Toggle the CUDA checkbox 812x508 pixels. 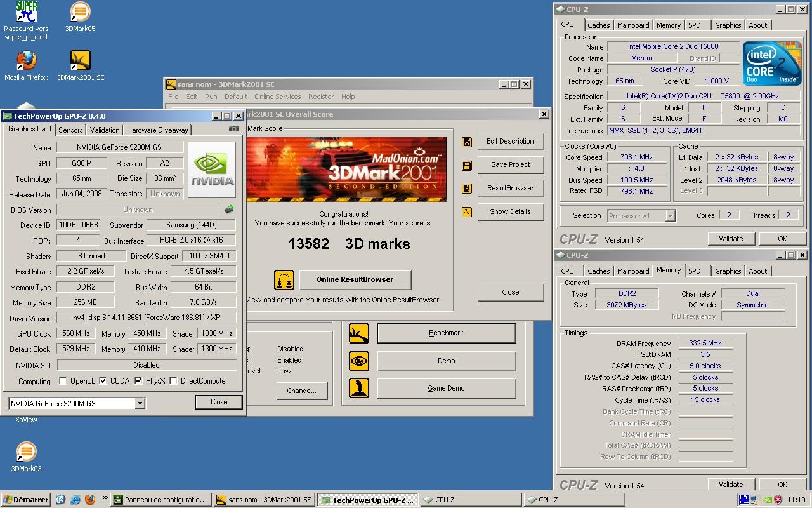coord(103,381)
